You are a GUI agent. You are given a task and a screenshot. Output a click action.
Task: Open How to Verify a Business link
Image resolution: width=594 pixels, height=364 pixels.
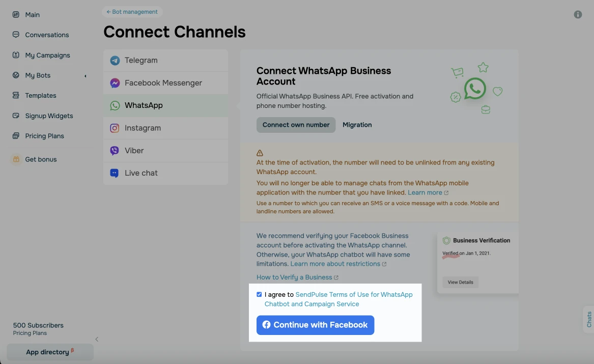point(294,277)
